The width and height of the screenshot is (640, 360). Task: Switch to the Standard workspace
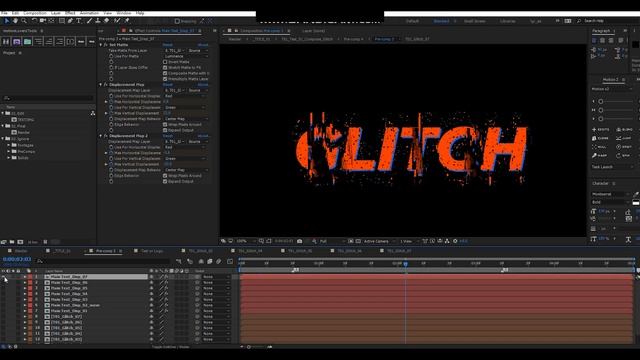coord(441,21)
